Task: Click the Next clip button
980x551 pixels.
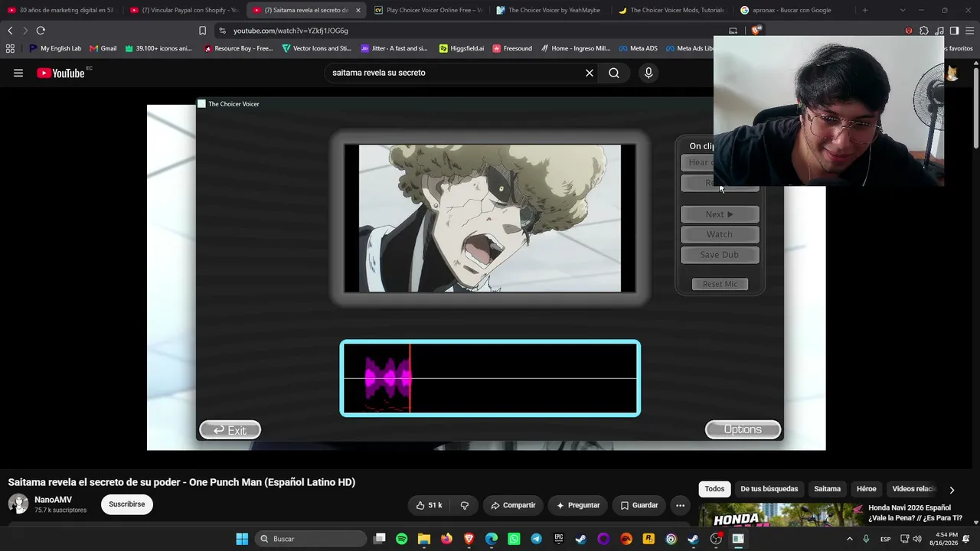Action: click(x=720, y=214)
